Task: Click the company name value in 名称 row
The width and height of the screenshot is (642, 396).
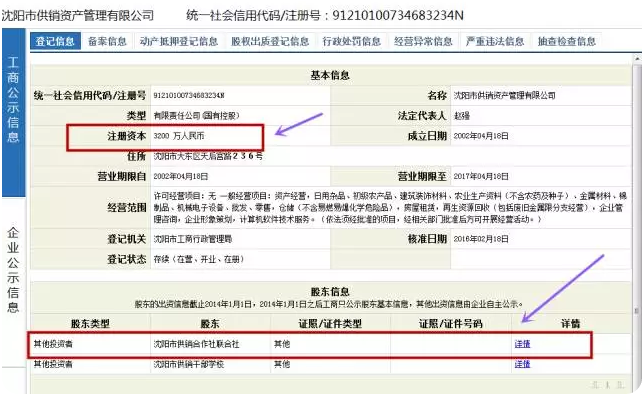Action: 504,95
